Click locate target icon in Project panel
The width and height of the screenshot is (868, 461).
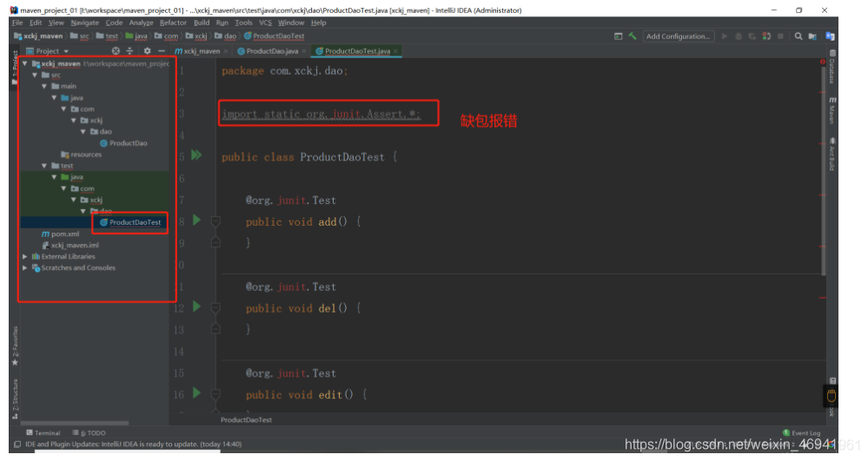point(116,51)
